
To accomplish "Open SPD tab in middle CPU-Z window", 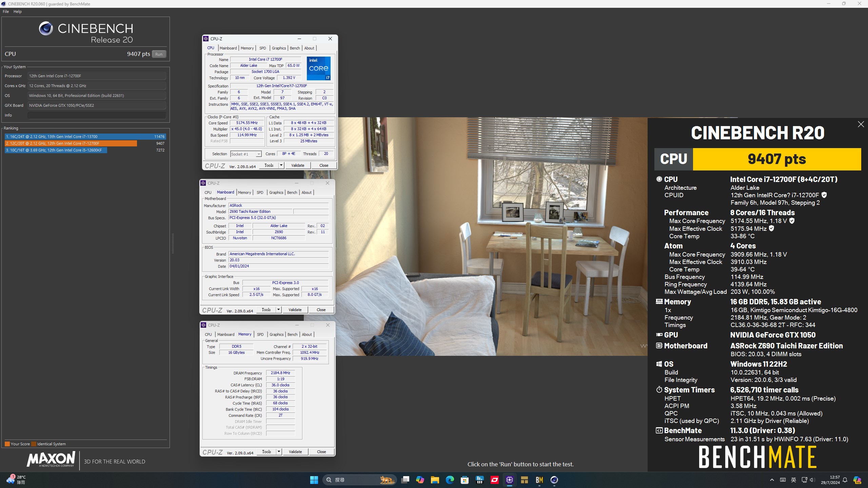I will tap(260, 192).
